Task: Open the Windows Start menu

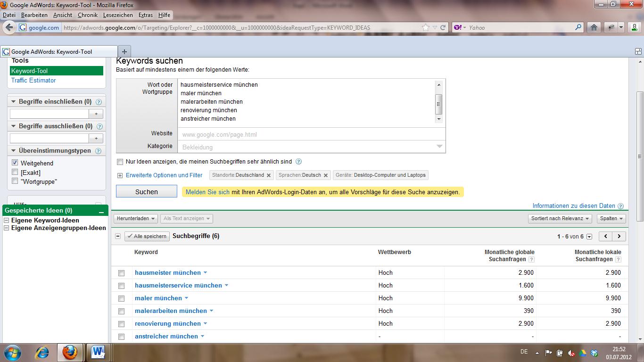Action: pos(12,352)
